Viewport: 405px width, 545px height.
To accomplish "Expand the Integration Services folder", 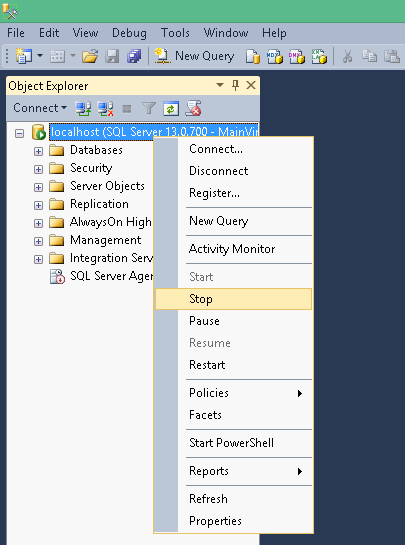I will (38, 259).
